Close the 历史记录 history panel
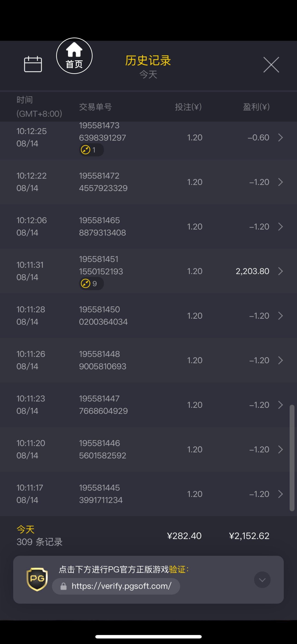297x644 pixels. pos(271,65)
